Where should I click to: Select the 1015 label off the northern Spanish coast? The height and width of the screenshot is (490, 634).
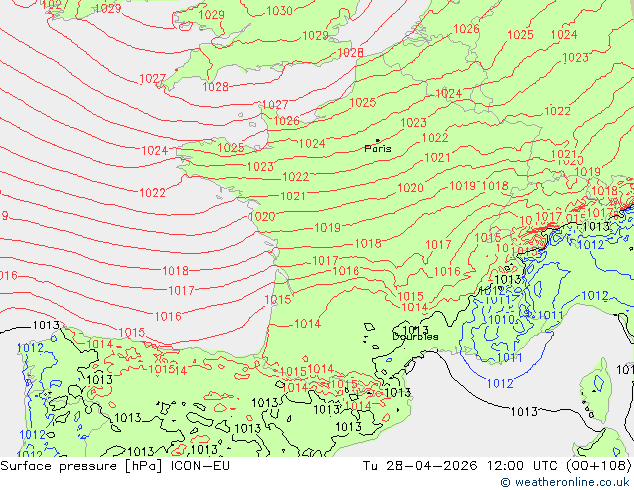click(x=132, y=333)
